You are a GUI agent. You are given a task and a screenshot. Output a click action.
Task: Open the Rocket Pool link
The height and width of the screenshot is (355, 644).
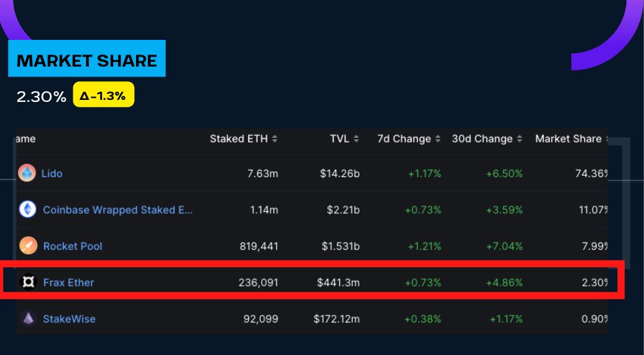(x=73, y=246)
